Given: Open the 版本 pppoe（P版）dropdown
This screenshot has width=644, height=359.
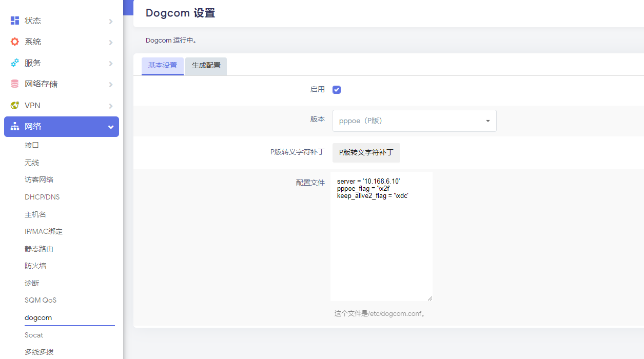Looking at the screenshot, I should (x=414, y=121).
